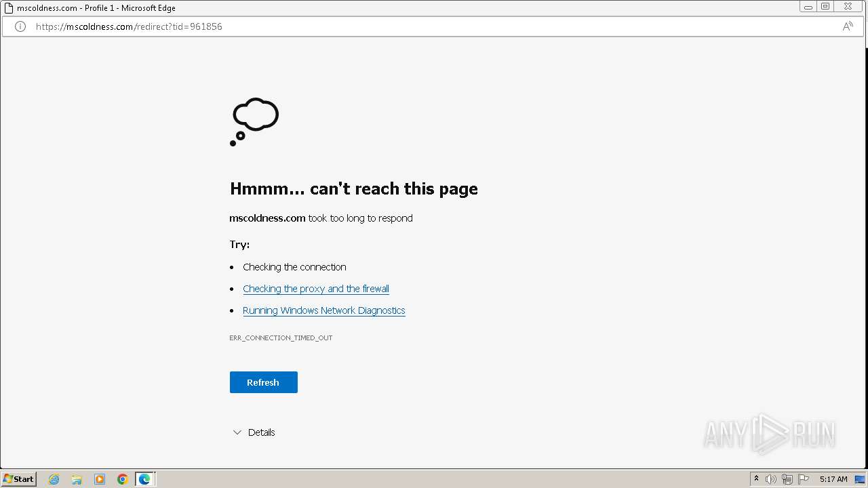Open Checking the proxy and the firewall link

316,289
